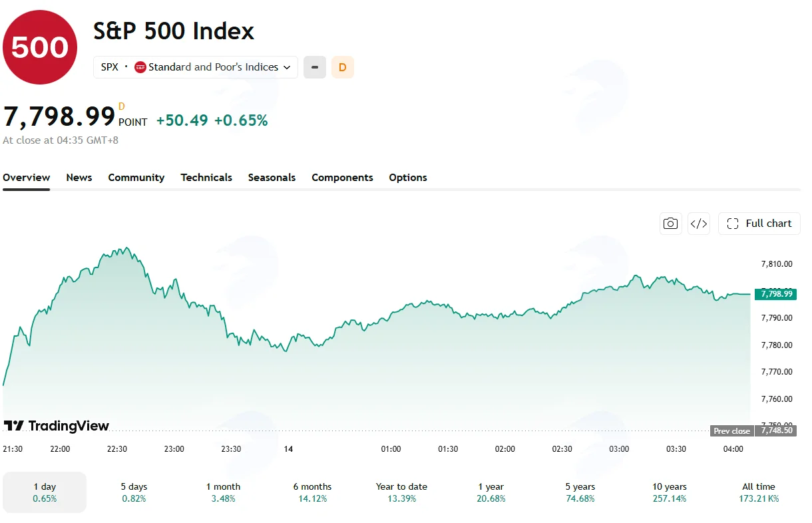Click the TradingView logo on chart
812x523 pixels.
coord(57,426)
